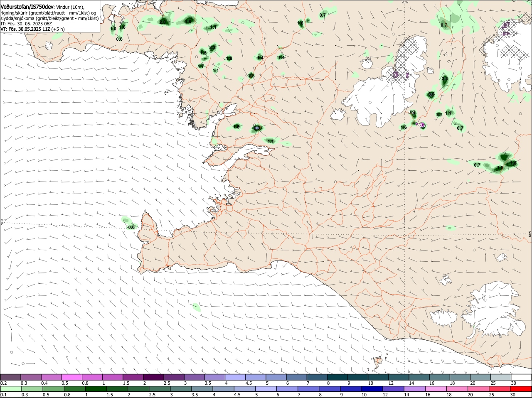Click the 2.4 precipitation value on the map
This screenshot has width=532, height=398.
click(445, 79)
